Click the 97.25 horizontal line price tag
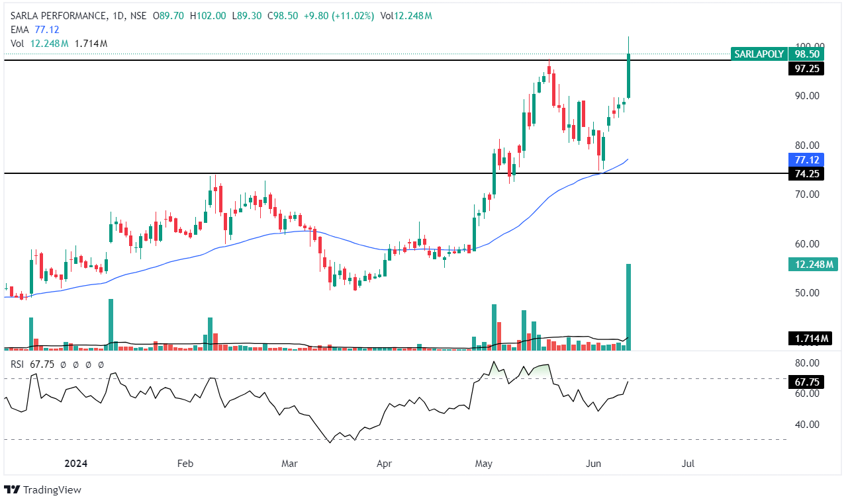Viewport: 850px width, 504px height. pyautogui.click(x=806, y=69)
